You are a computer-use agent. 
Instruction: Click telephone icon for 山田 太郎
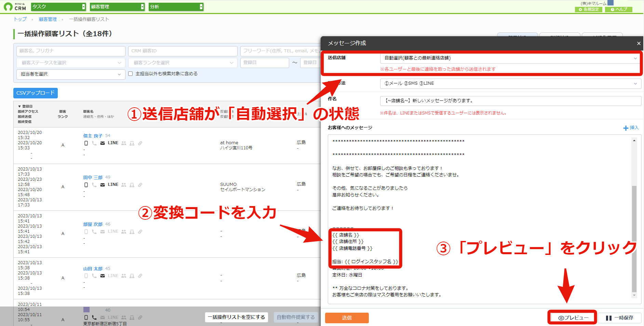click(x=94, y=276)
